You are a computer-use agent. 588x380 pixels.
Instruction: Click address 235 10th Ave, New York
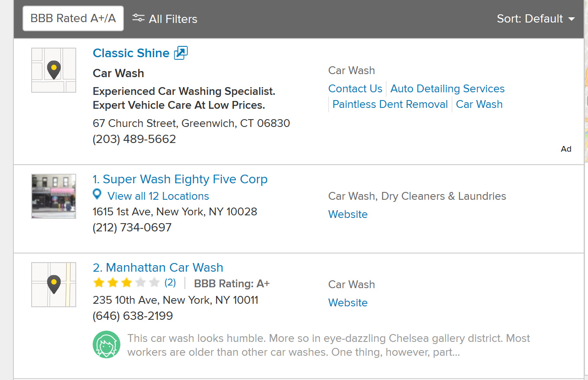pos(175,300)
